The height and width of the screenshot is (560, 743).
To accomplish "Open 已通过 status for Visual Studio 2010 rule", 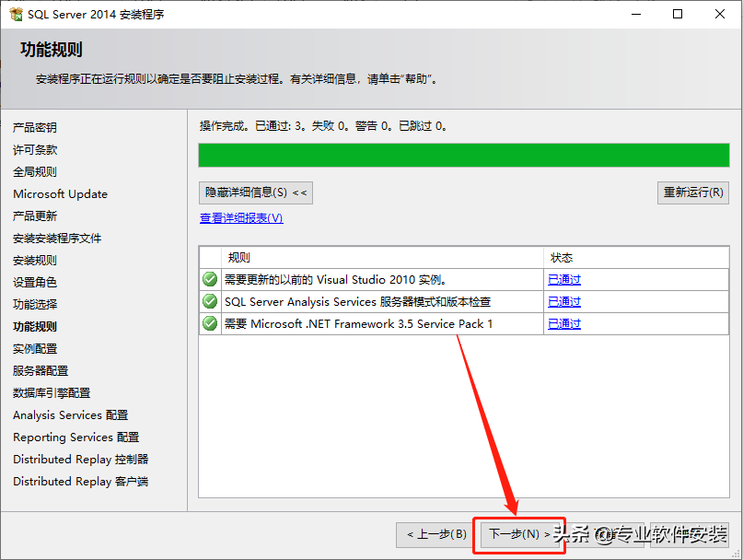I will [x=564, y=280].
